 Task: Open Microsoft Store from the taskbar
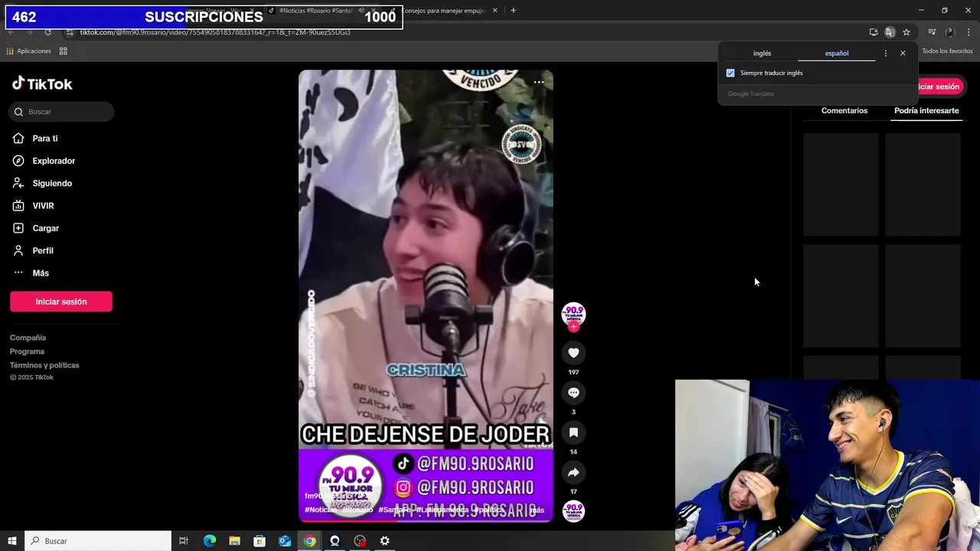(260, 541)
